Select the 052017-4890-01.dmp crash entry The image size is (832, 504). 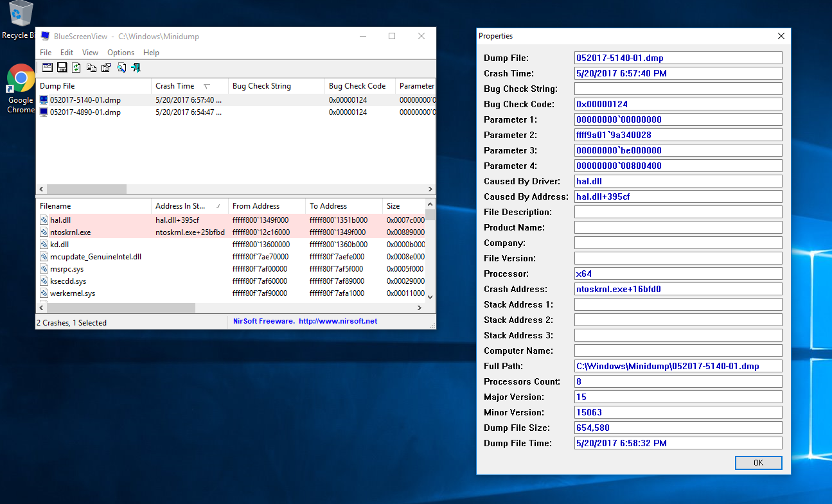pos(85,112)
